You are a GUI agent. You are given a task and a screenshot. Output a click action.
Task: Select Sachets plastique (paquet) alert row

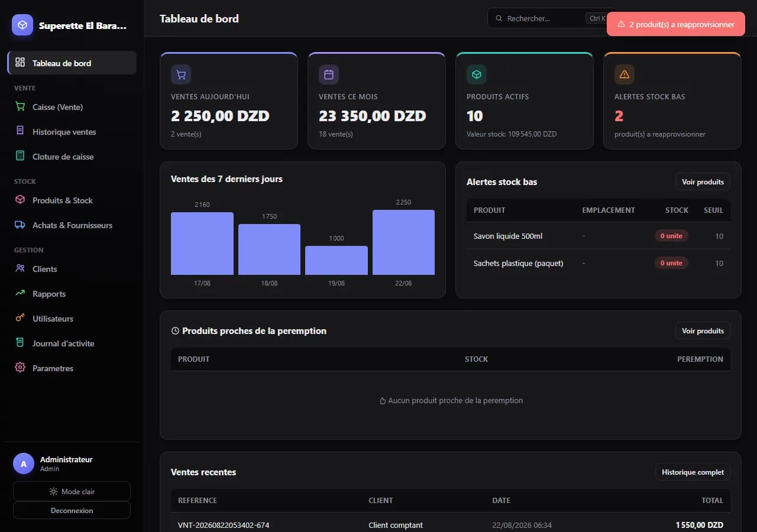point(598,263)
